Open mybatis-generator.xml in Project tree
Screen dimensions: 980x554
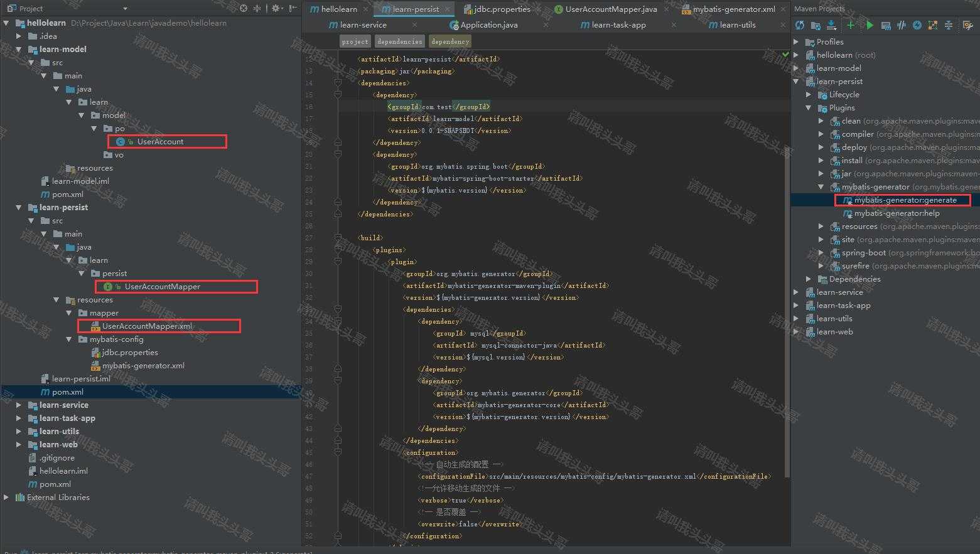tap(143, 365)
